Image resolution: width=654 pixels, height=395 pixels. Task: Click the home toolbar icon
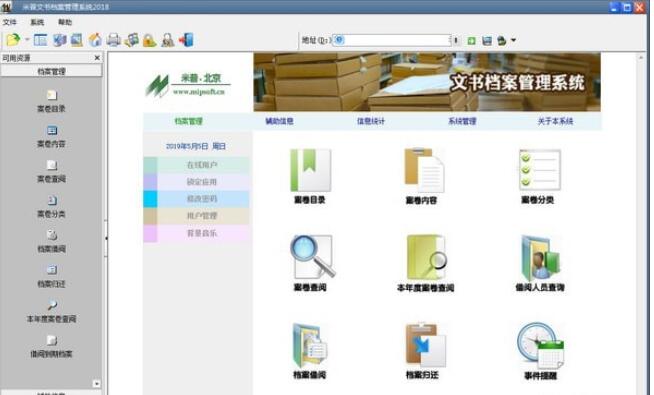pos(95,40)
